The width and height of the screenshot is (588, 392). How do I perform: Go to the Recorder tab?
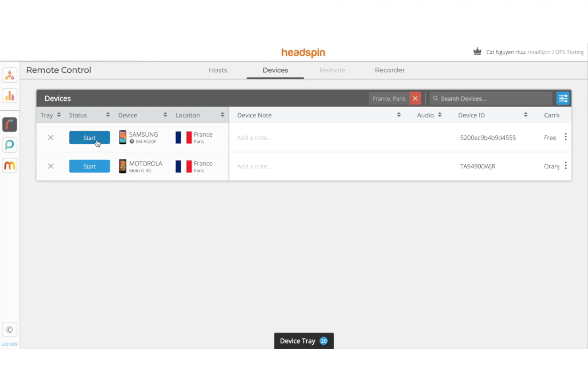coord(390,70)
